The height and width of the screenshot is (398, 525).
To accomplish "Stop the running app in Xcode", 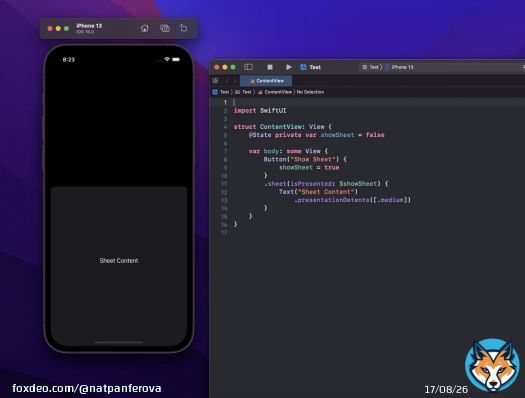I will tap(270, 67).
